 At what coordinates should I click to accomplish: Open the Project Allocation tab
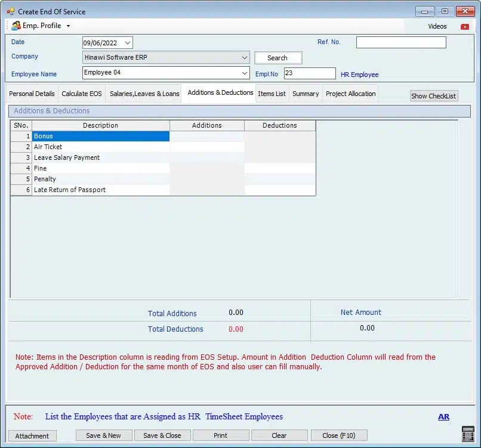tap(350, 94)
